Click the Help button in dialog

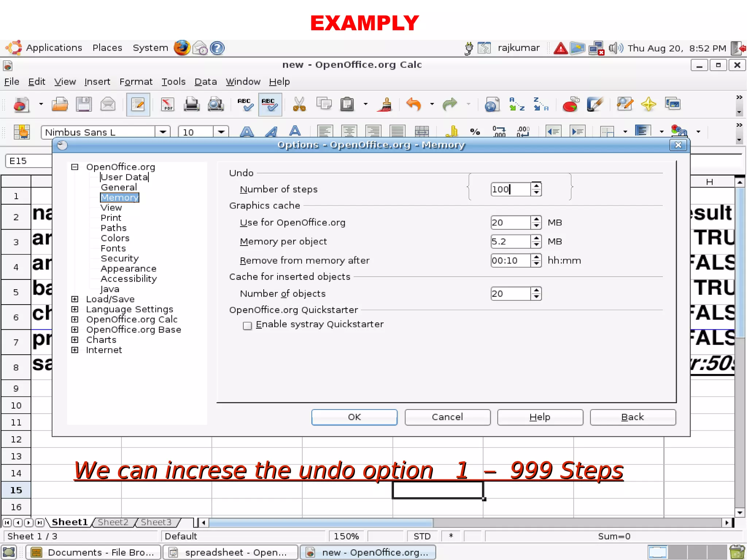coord(540,417)
